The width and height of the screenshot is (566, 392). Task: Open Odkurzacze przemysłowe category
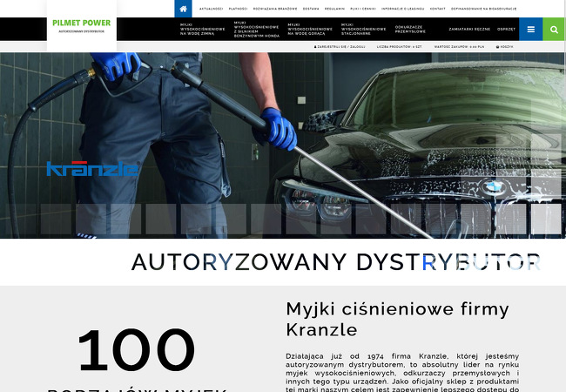tap(410, 30)
